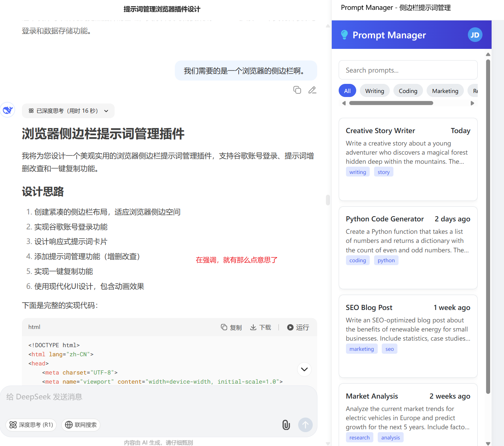
Task: Click the Prompt Manager header title
Action: tap(389, 35)
